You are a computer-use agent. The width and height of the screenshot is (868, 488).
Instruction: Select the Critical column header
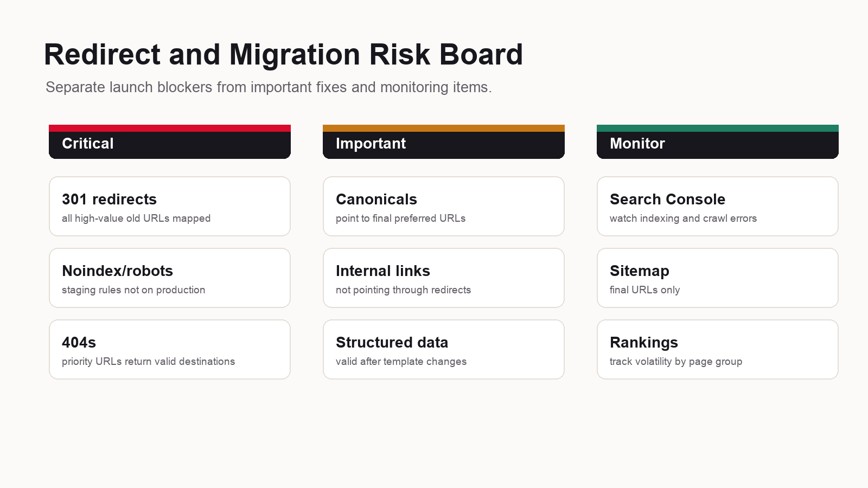coord(170,142)
